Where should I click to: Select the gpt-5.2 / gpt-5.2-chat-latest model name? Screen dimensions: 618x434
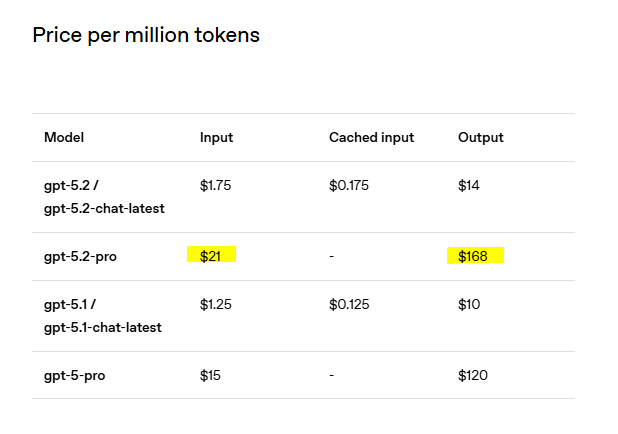[x=104, y=197]
